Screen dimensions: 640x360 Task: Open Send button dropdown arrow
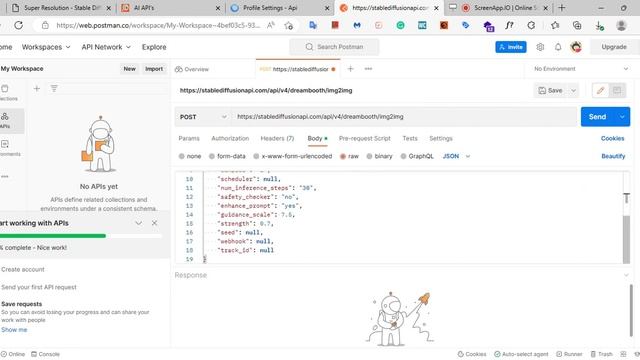622,117
